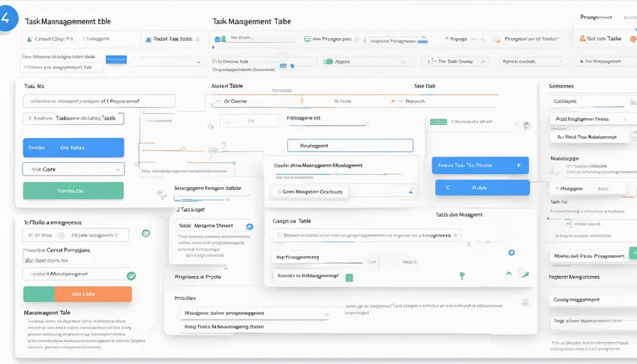Expand the 'Tasks' dropdown under Tak ks
Viewport: 637px width, 364px height.
(x=73, y=119)
